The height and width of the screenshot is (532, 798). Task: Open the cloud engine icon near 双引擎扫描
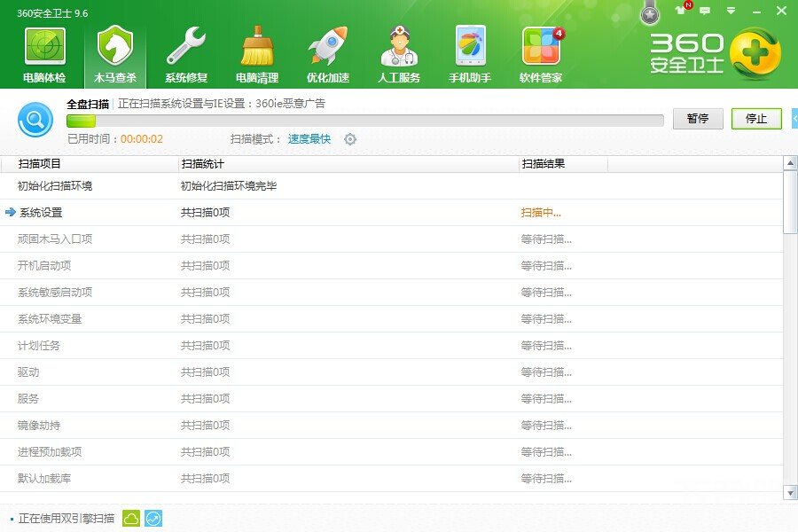(x=131, y=518)
